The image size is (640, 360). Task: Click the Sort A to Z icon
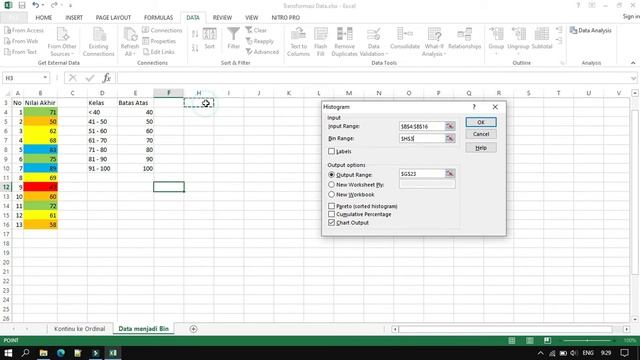[195, 34]
